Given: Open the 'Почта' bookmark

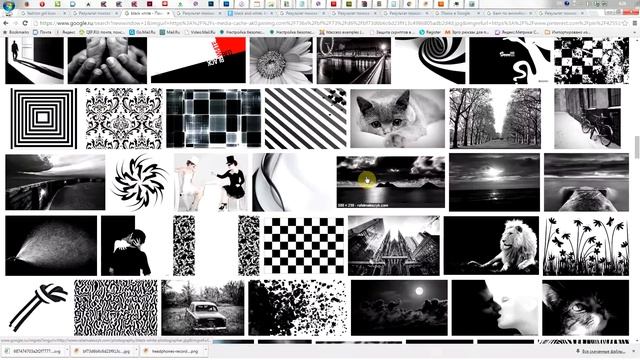Looking at the screenshot, I should tap(42, 32).
